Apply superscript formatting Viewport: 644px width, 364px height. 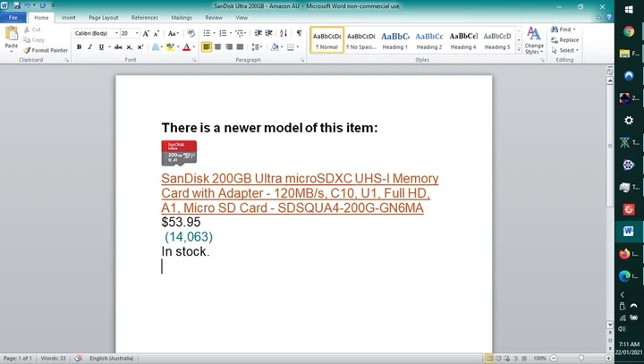140,47
